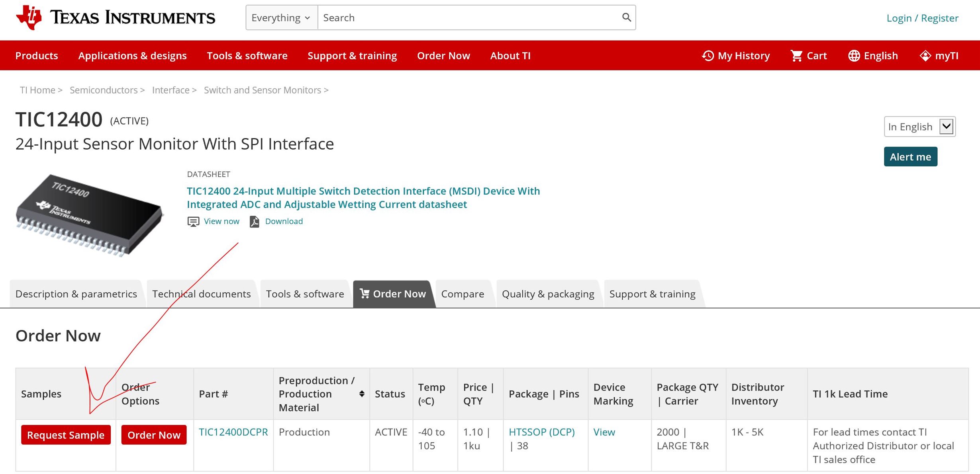Select the '-40 to 105' temperature cell

click(x=435, y=445)
